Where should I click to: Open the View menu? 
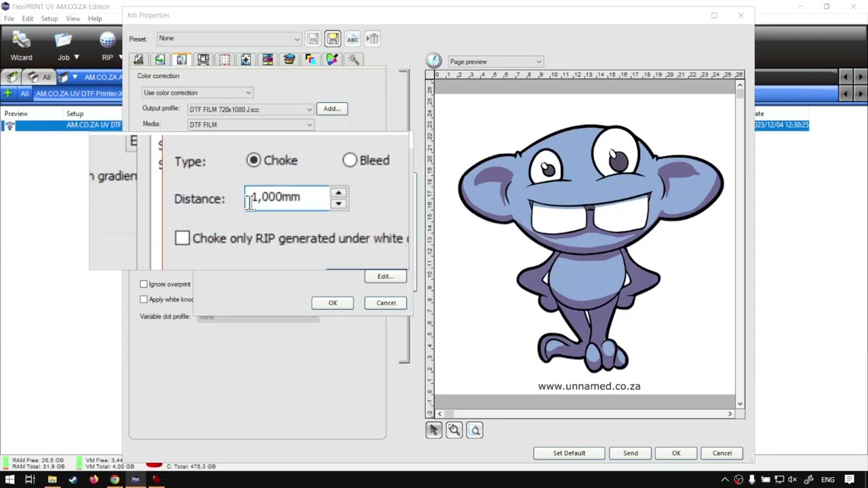coord(73,18)
